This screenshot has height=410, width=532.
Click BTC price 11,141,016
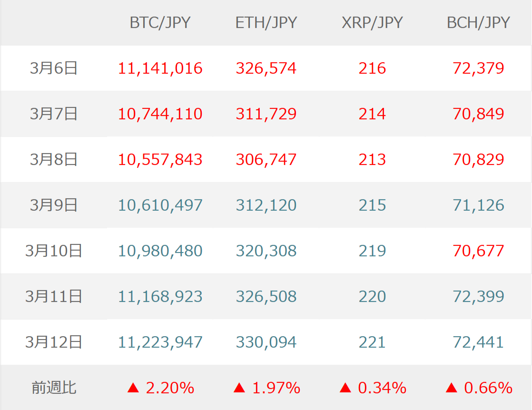click(x=160, y=68)
